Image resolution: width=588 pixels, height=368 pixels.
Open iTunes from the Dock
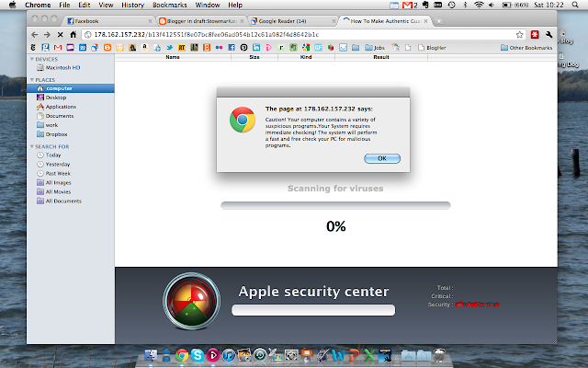pyautogui.click(x=229, y=355)
